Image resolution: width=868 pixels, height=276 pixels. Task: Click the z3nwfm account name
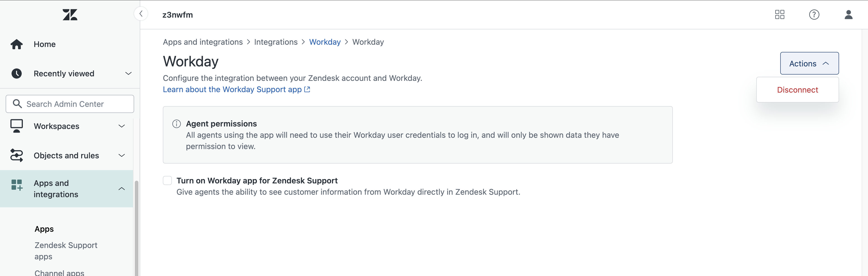178,14
